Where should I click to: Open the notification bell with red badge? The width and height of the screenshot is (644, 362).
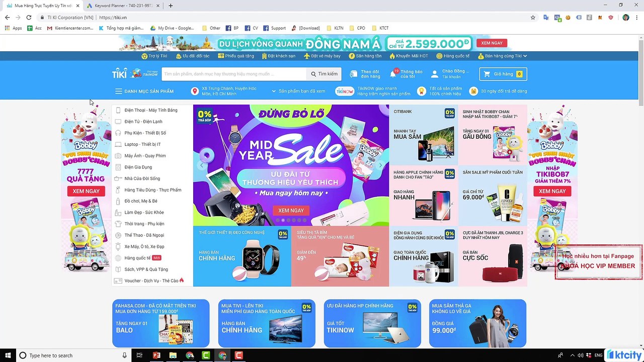393,74
